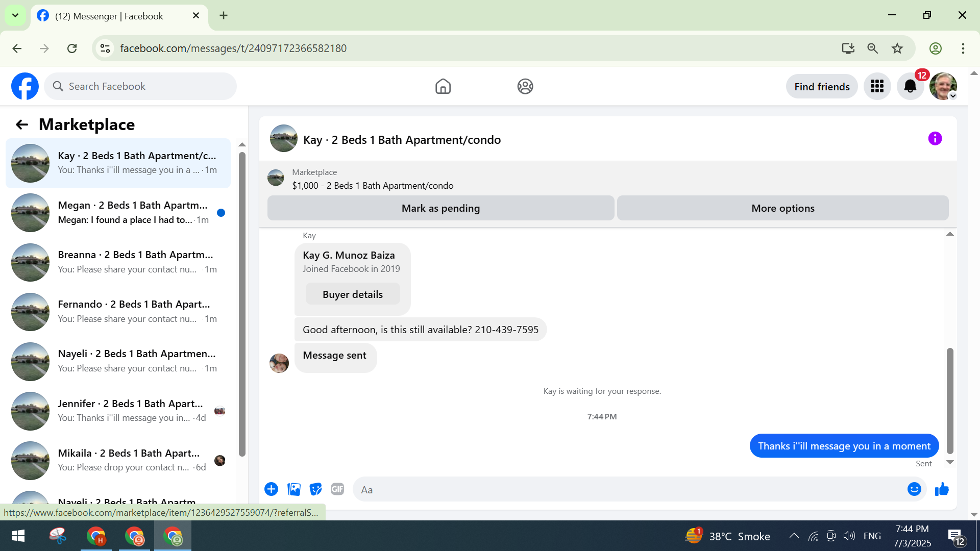The image size is (980, 551).
Task: Open more actions plus icon in composer
Action: [271, 489]
